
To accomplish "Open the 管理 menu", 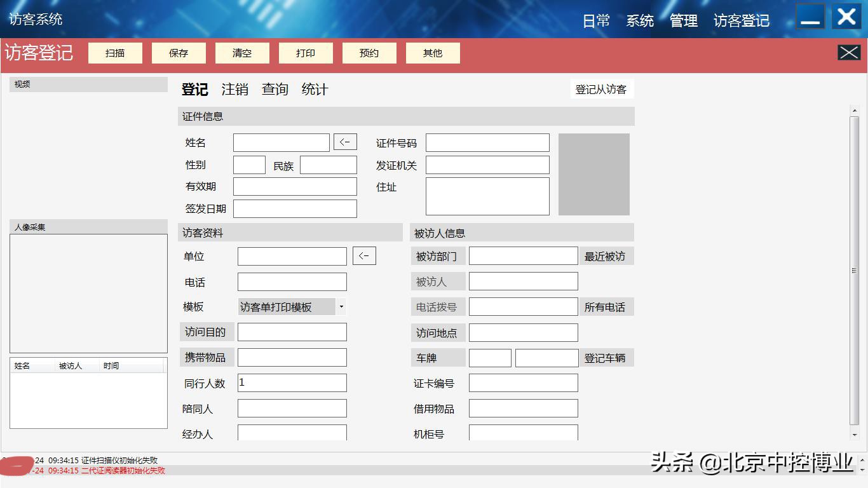I will [x=683, y=20].
